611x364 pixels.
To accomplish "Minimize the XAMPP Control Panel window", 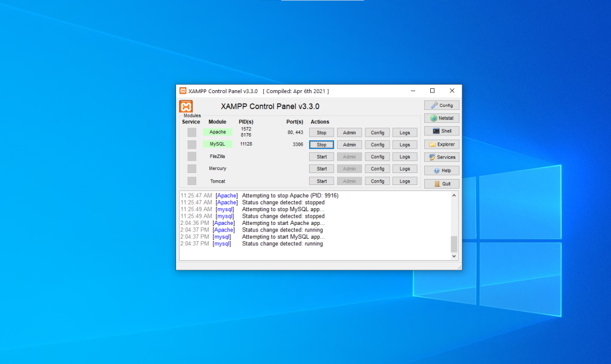I will (413, 91).
